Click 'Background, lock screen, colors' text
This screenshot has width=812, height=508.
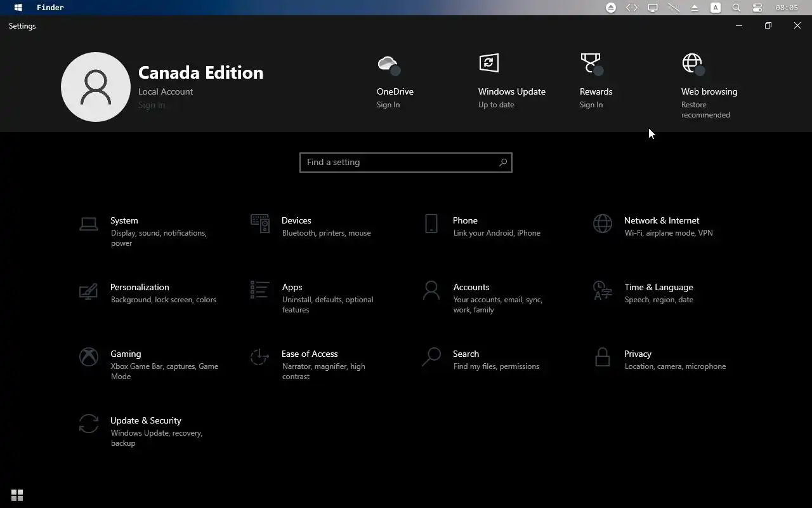[164, 300]
